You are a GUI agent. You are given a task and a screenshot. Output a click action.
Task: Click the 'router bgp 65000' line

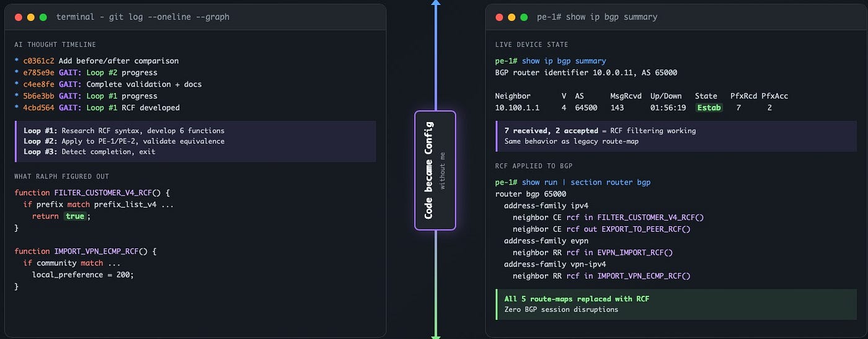(x=530, y=194)
